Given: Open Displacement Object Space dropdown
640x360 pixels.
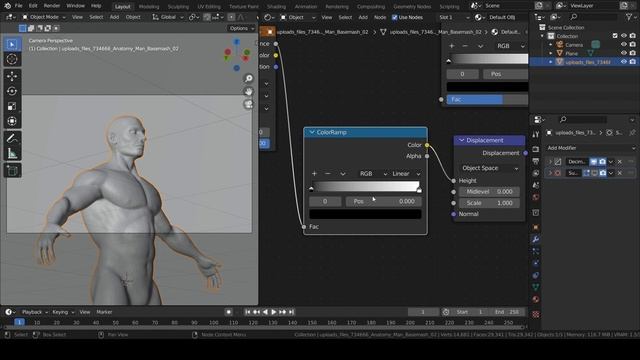Looking at the screenshot, I should click(x=489, y=168).
